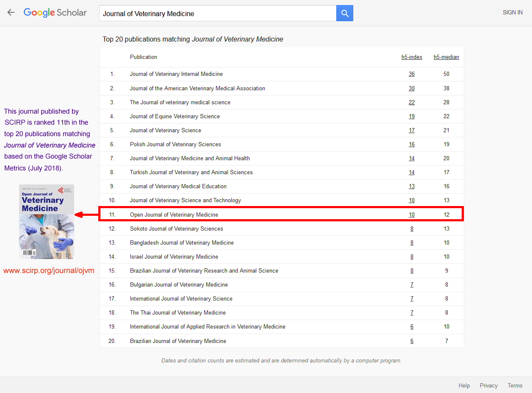Open h5-index 7 for Thai Journal
This screenshot has height=393, width=532.
[412, 313]
